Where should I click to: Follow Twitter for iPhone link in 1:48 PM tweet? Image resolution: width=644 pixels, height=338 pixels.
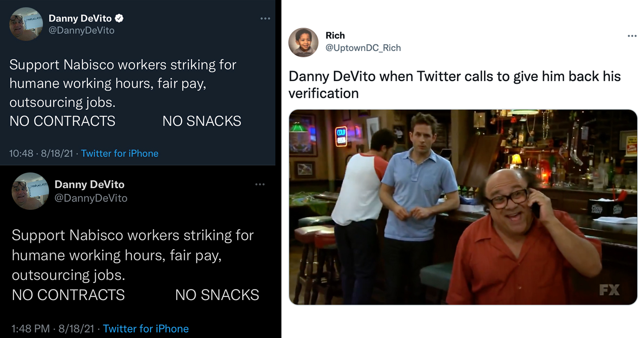tap(146, 329)
